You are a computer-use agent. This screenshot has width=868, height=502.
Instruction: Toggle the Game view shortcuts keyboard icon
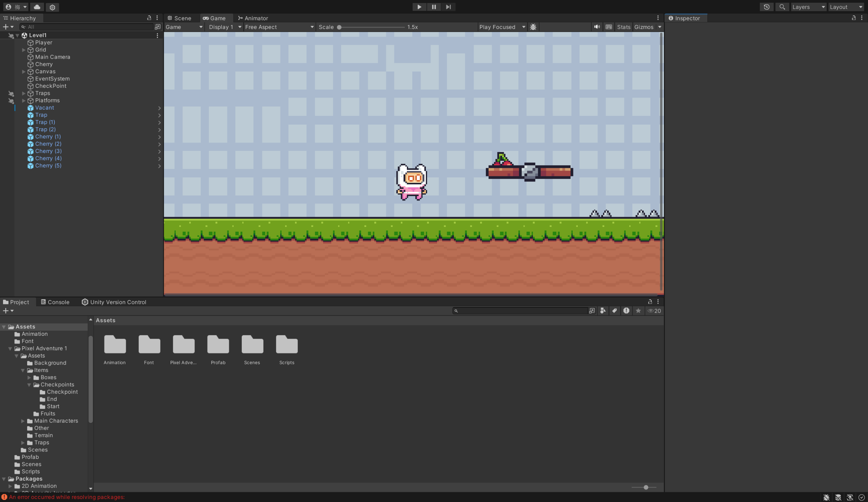point(609,27)
